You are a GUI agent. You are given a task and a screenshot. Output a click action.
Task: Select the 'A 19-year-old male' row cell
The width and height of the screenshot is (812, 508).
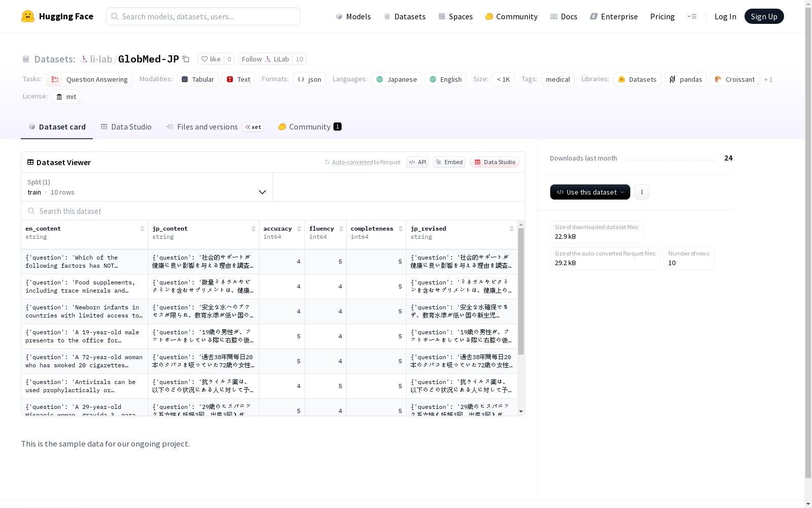tap(84, 336)
